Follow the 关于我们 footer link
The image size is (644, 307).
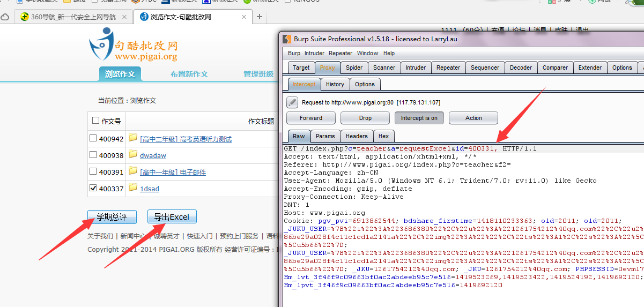[100, 236]
